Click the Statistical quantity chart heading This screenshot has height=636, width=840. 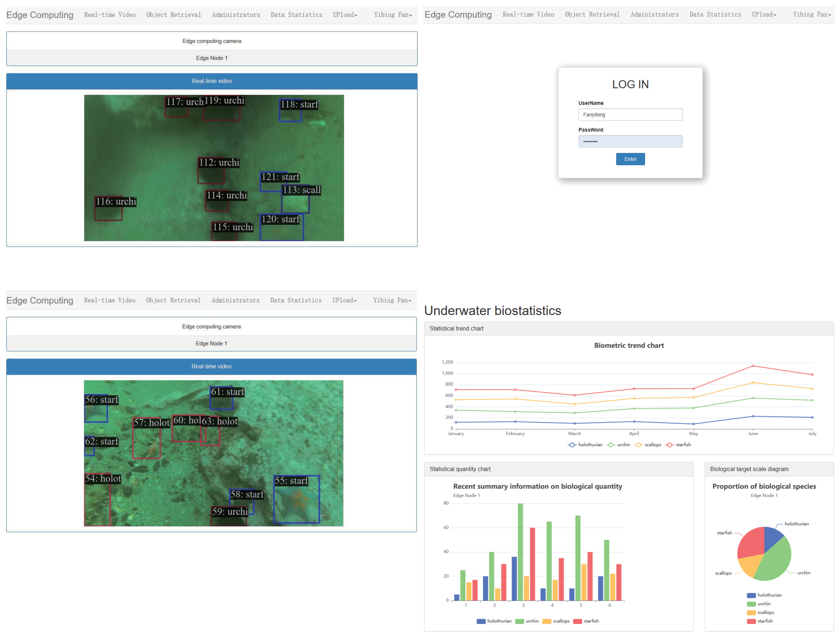point(460,469)
